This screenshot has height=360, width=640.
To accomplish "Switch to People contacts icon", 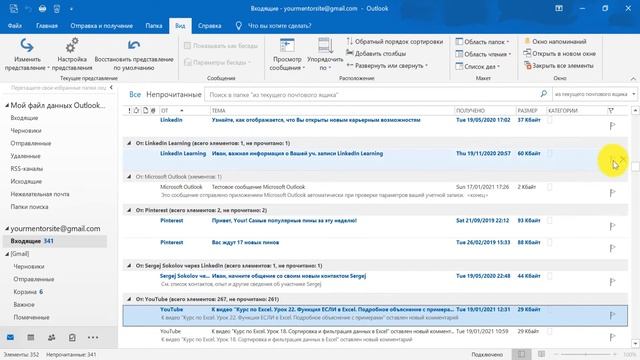I will [51, 337].
